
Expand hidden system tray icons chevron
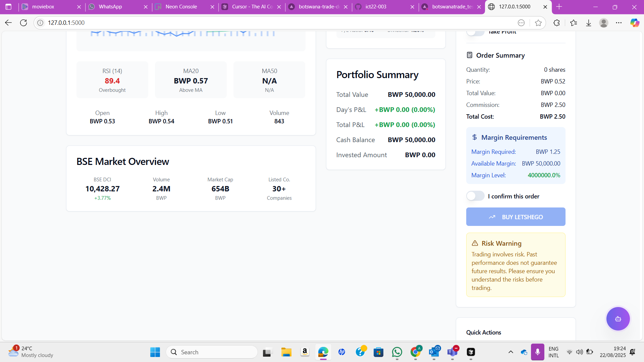pos(511,352)
